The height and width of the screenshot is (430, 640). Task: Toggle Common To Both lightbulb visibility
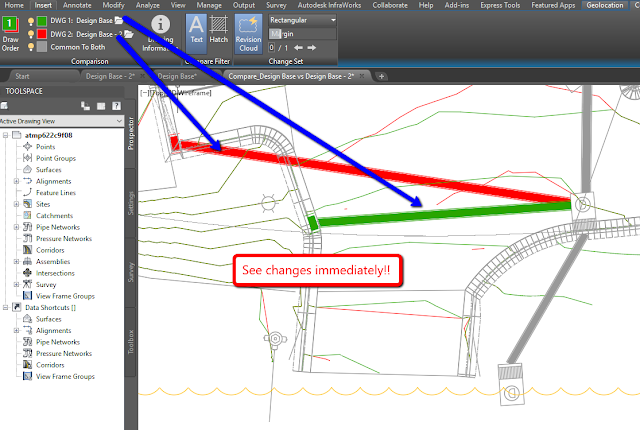tap(31, 47)
